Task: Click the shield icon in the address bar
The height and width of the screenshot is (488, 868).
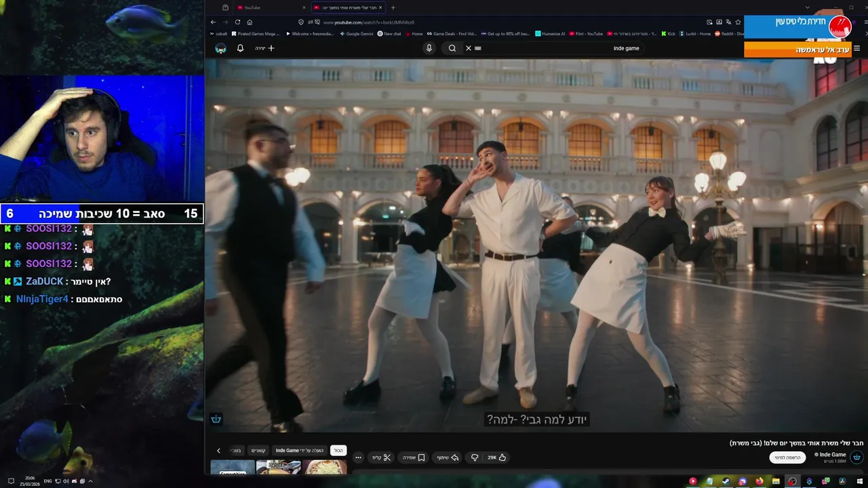Action: click(x=300, y=22)
